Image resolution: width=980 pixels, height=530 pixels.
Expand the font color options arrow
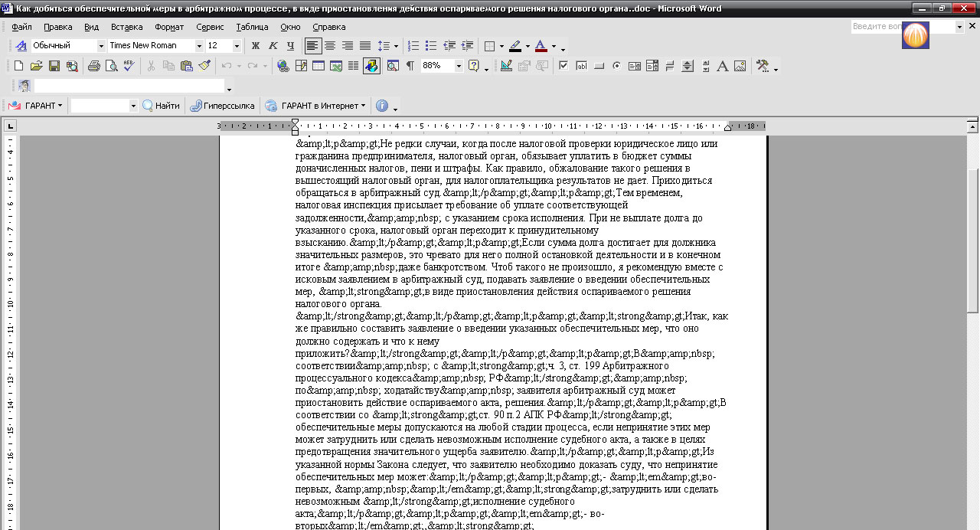pos(554,46)
